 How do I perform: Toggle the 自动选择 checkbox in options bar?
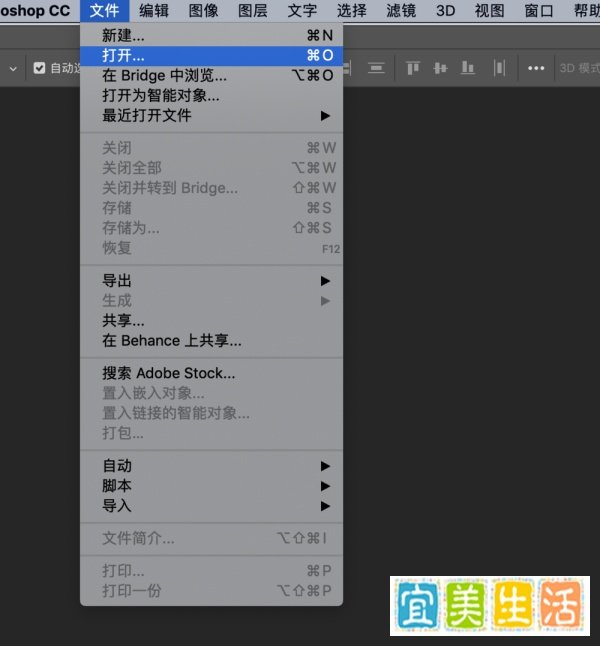tap(39, 68)
